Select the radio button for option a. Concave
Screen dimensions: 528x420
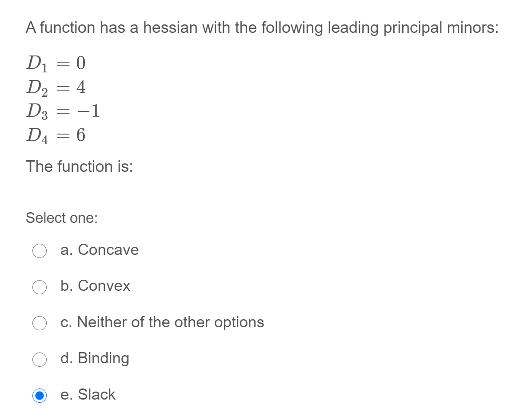(x=40, y=251)
